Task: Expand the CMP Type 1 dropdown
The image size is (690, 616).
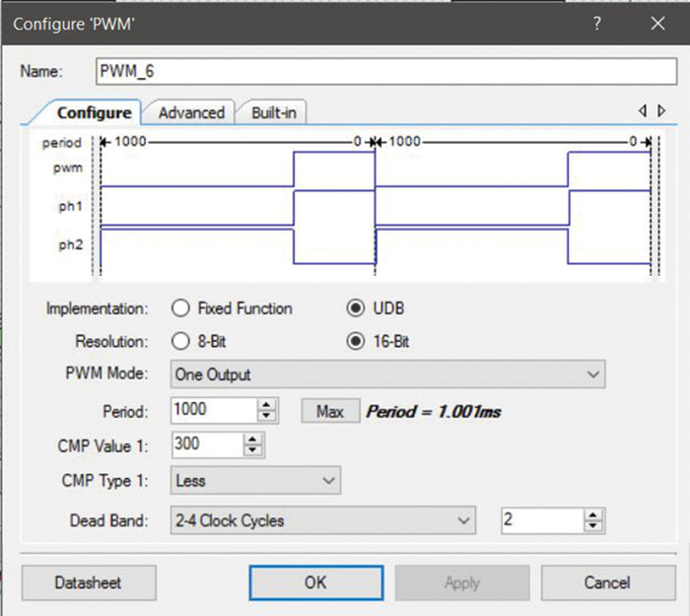Action: coord(255,481)
